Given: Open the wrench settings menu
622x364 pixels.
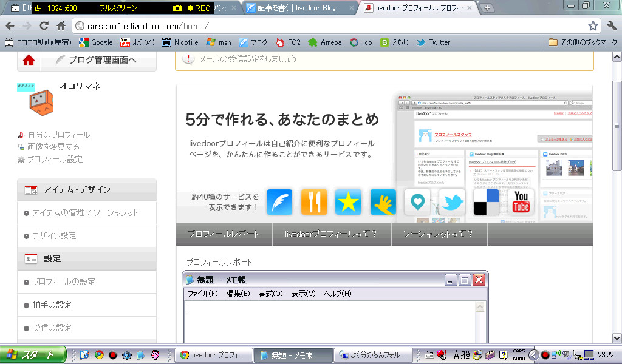Looking at the screenshot, I should tap(612, 26).
